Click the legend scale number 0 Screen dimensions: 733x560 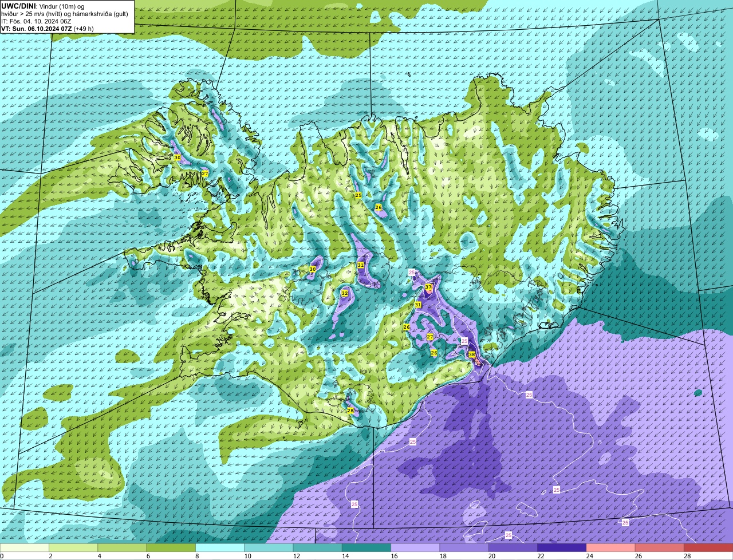point(2,556)
